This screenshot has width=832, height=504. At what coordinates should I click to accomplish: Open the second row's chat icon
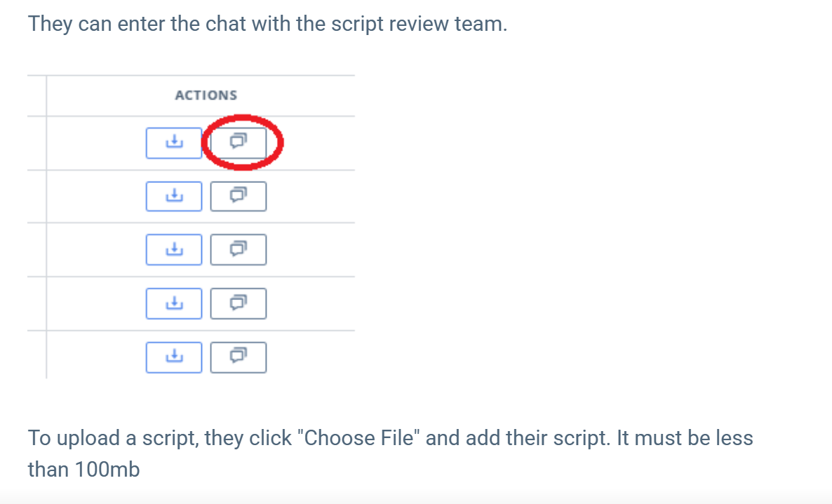[239, 196]
